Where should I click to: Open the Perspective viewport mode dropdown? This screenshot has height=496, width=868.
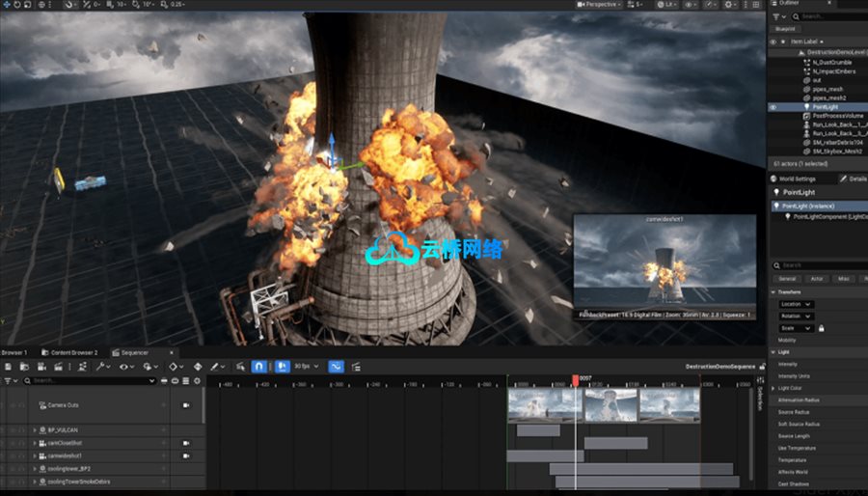pos(598,5)
